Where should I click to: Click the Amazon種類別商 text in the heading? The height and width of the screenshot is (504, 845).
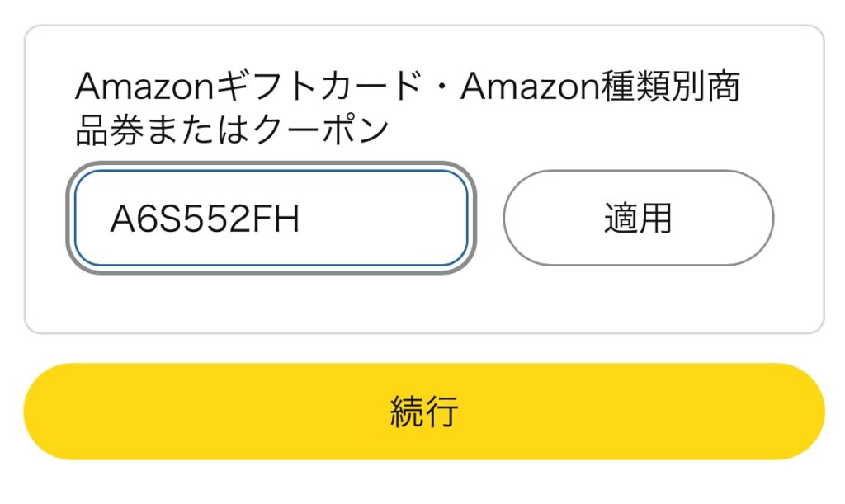[x=600, y=87]
